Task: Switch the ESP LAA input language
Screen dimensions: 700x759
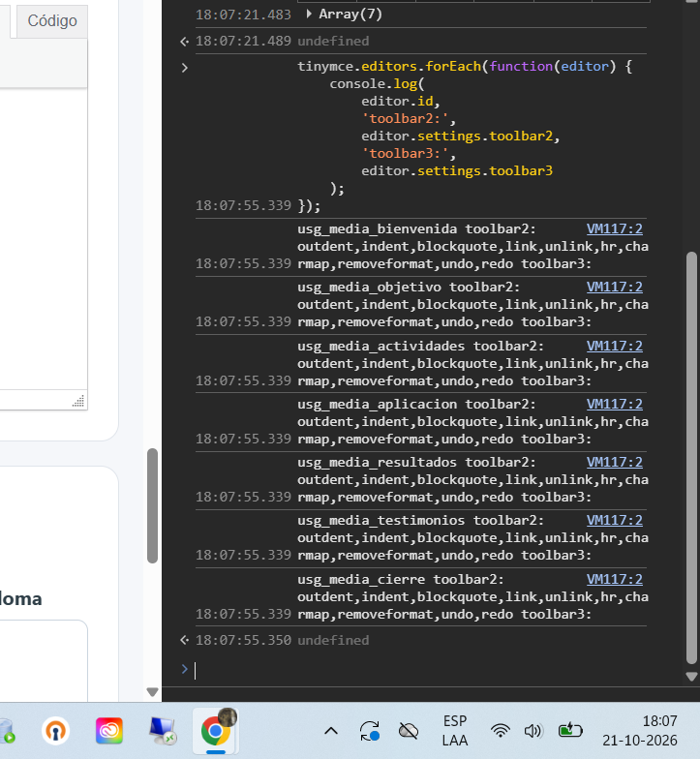Action: click(455, 731)
